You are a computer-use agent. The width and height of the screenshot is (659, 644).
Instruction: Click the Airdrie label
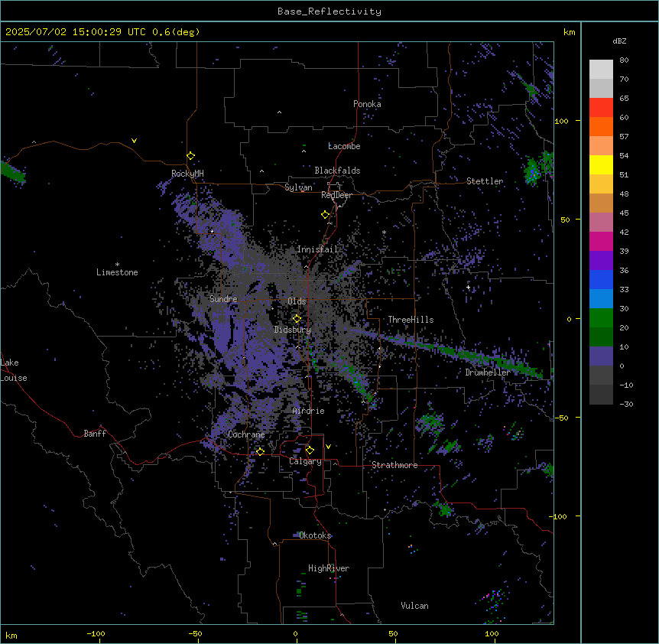[308, 411]
